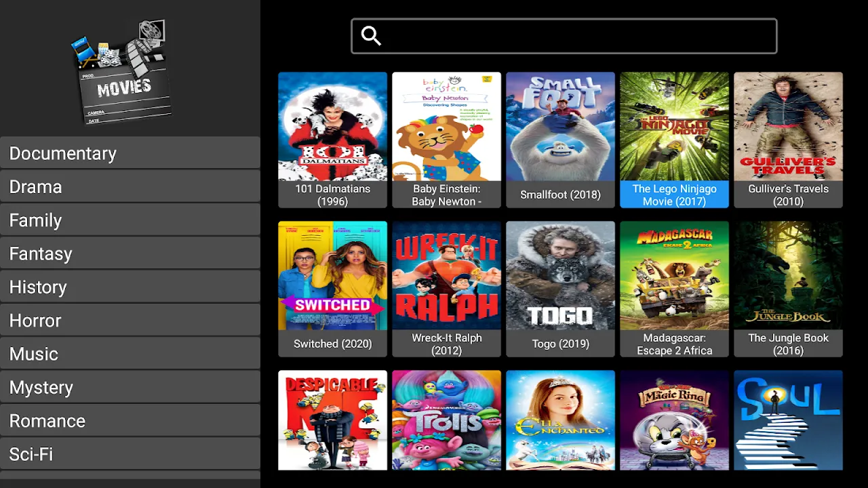Browse the Sci-Fi category
Viewport: 868px width, 488px height.
pyautogui.click(x=130, y=454)
